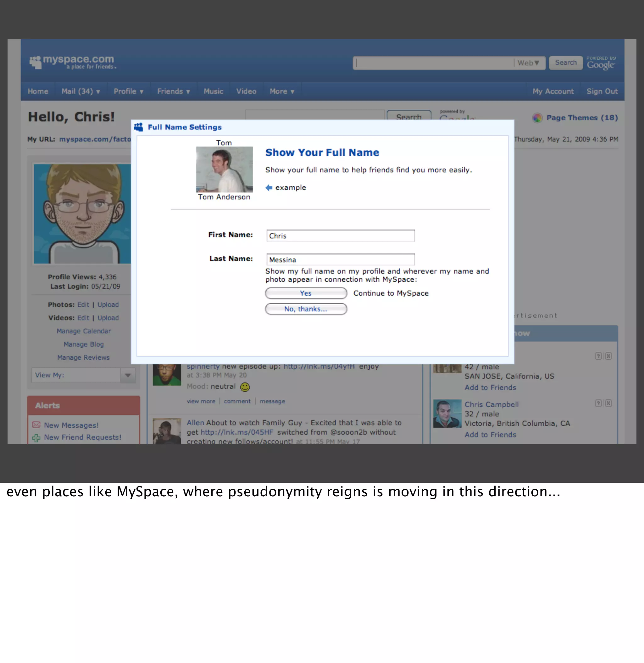Image resolution: width=644 pixels, height=663 pixels.
Task: Click help icon beside San Jose suggestion
Action: (598, 356)
